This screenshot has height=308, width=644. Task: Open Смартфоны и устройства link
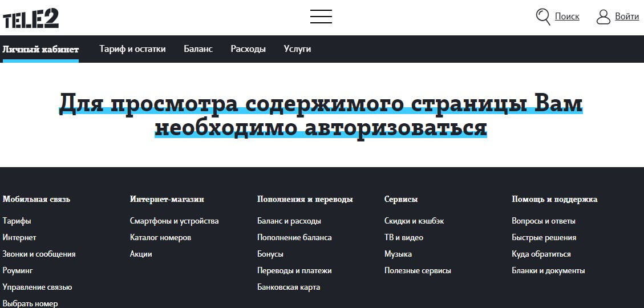(x=174, y=221)
